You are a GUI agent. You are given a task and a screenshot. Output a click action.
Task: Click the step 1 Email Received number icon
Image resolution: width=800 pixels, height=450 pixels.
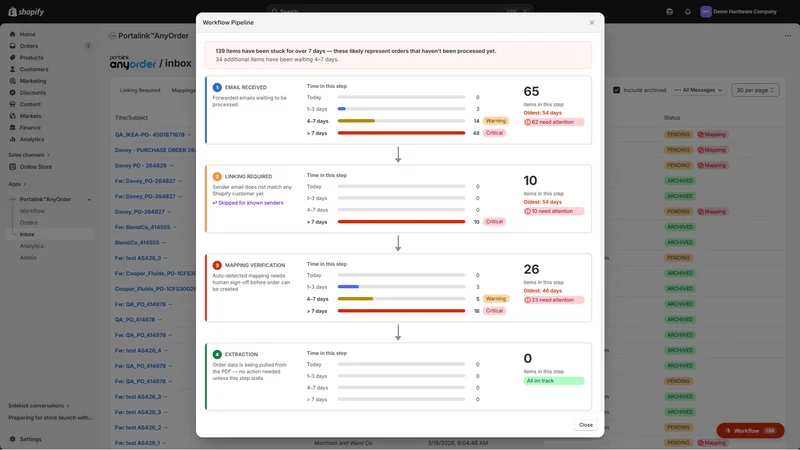pyautogui.click(x=217, y=87)
